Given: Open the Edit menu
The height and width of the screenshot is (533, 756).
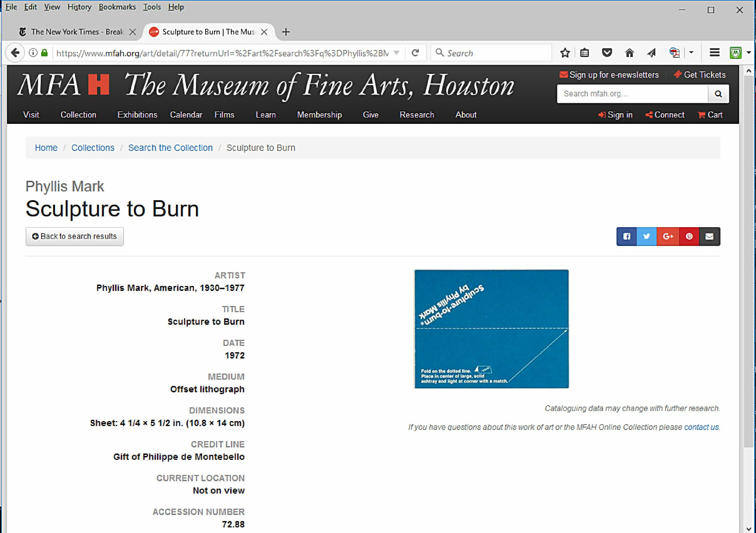Looking at the screenshot, I should (x=30, y=7).
